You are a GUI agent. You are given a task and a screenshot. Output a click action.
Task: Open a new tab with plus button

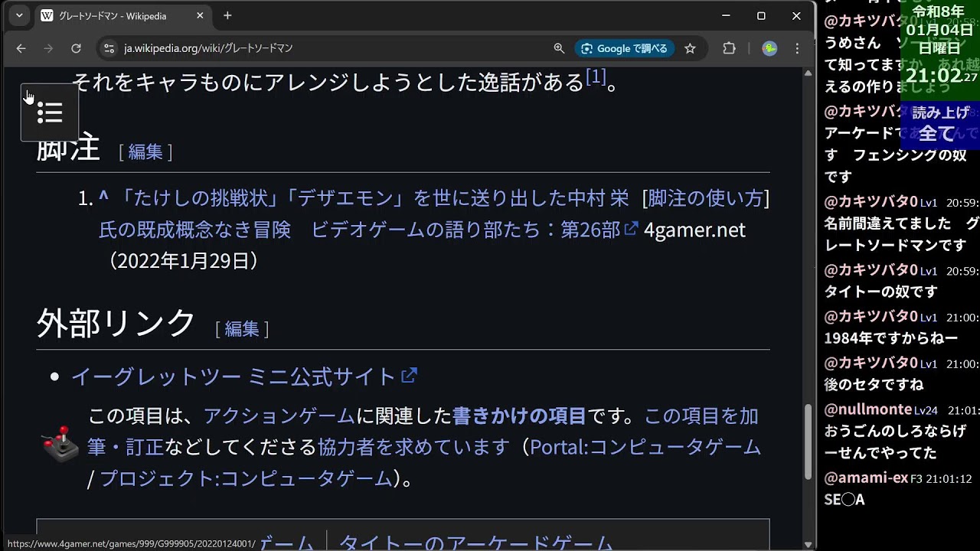tap(227, 15)
